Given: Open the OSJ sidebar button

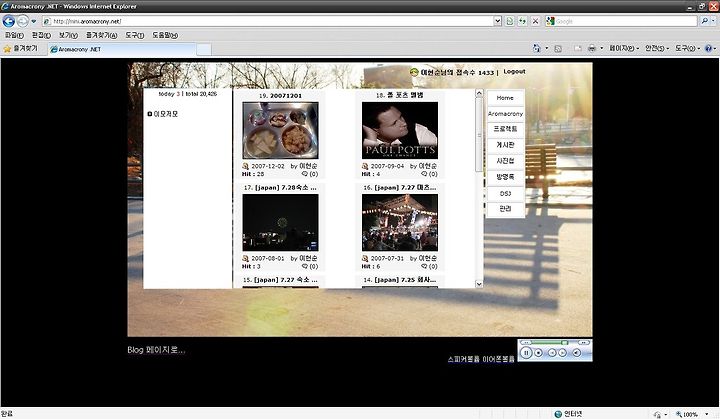Looking at the screenshot, I should pos(505,193).
